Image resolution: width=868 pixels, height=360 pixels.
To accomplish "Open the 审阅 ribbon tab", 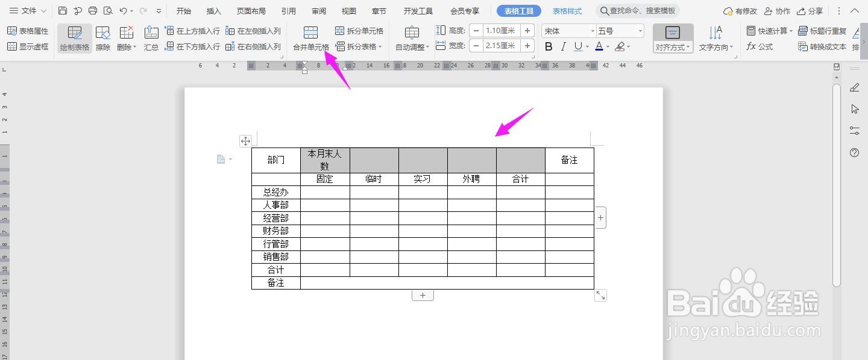I will click(x=318, y=10).
